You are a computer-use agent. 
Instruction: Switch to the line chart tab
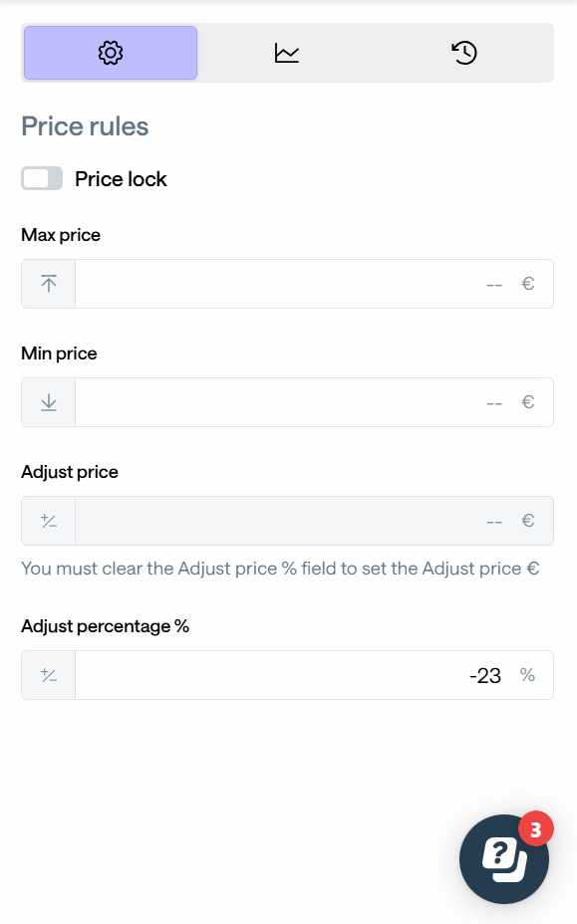287,53
